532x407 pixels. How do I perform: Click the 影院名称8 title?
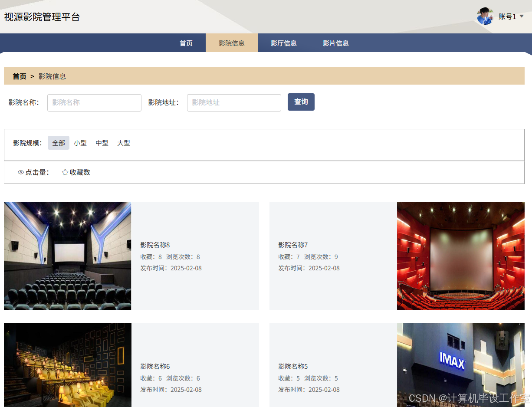click(x=155, y=245)
